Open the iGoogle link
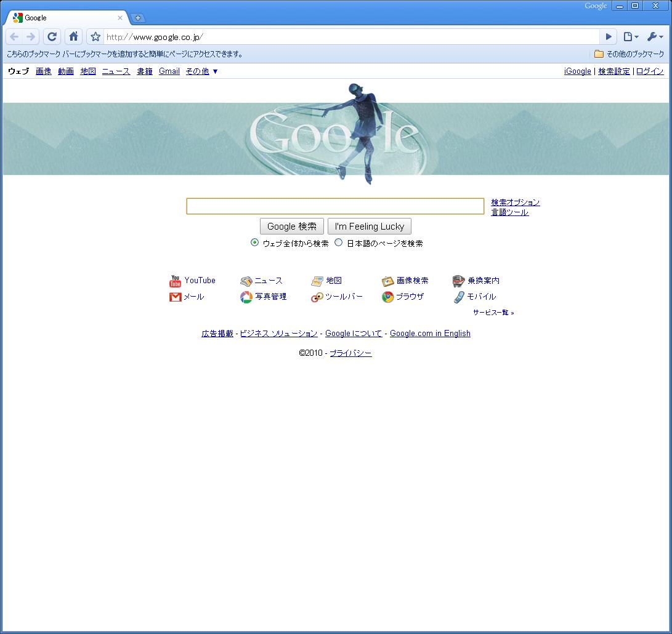Screen dimensions: 672x634 click(578, 71)
